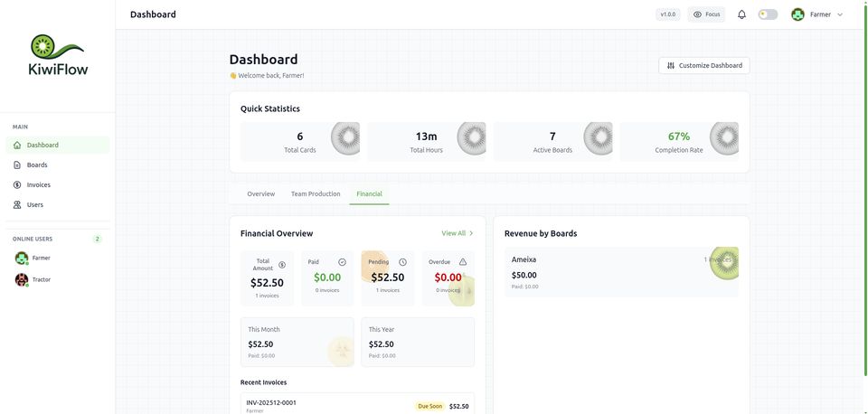Click the Customize Dashboard button
Image resolution: width=868 pixels, height=414 pixels.
pos(703,65)
